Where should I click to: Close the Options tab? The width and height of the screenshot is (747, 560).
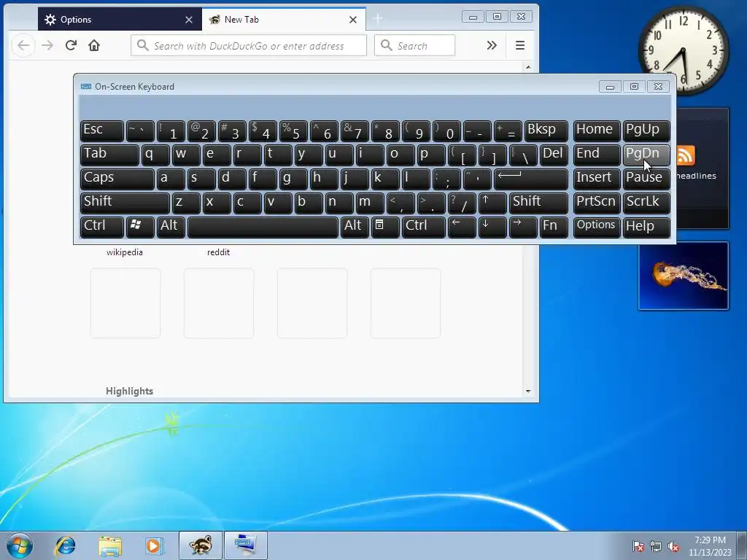point(189,20)
